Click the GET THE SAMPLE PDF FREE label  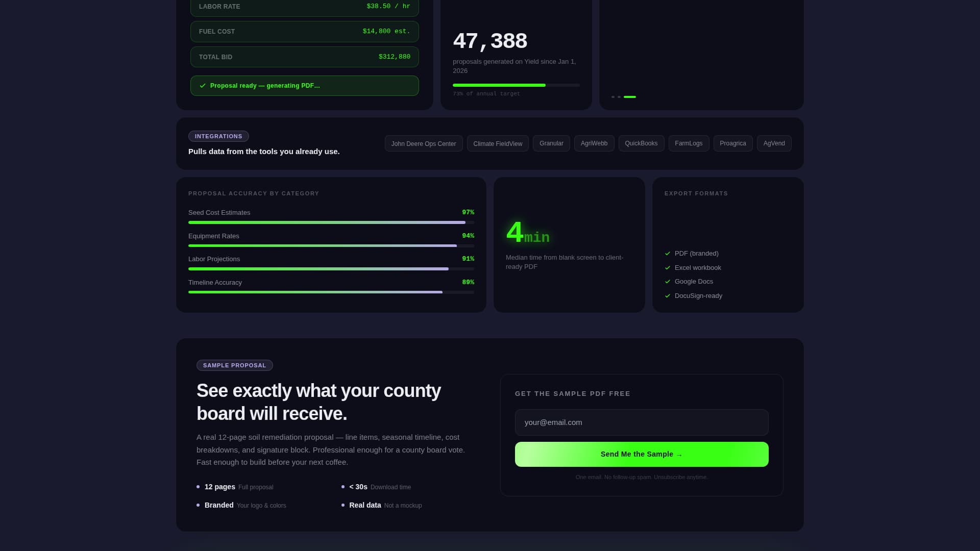573,394
